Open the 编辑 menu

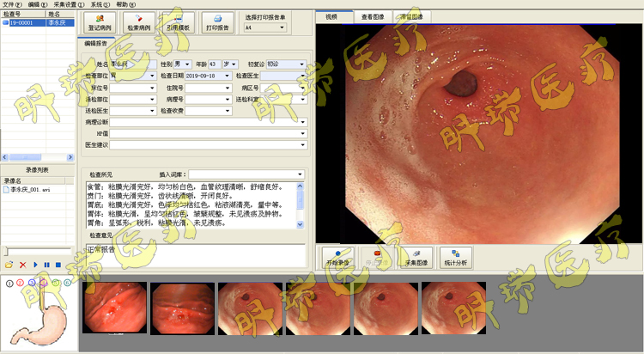pyautogui.click(x=38, y=4)
